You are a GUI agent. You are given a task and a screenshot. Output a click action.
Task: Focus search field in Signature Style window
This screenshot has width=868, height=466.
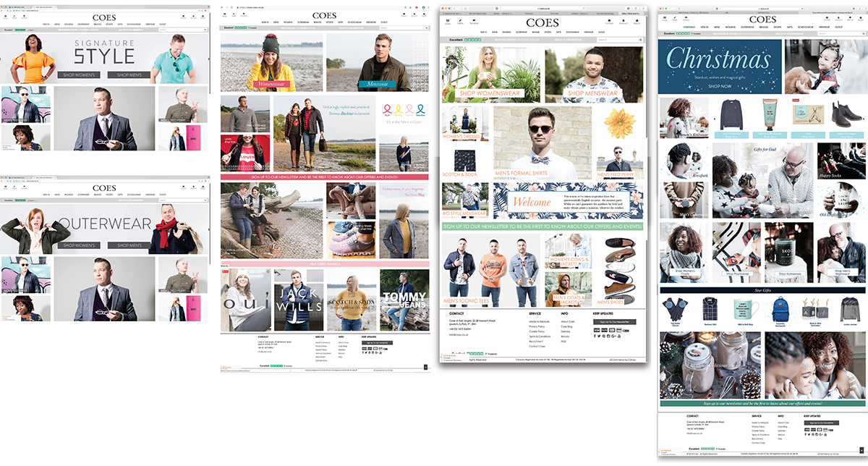tap(182, 30)
